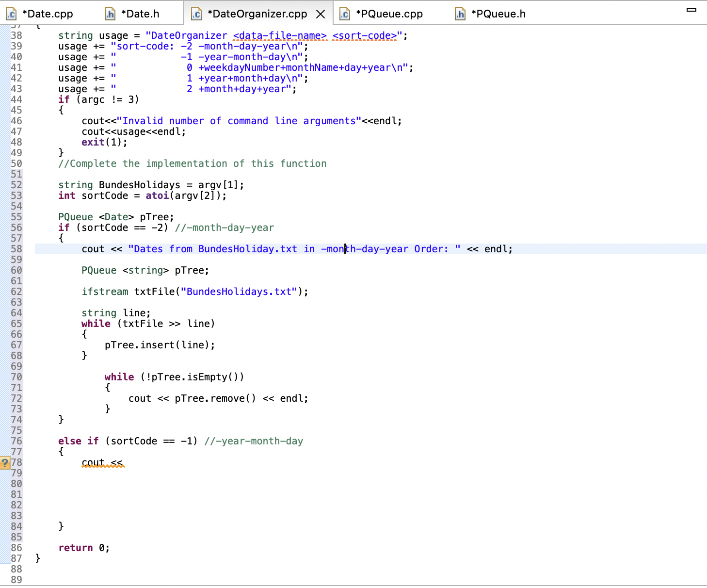Click the header file icon on Date.h tab
The width and height of the screenshot is (707, 588).
pos(110,14)
